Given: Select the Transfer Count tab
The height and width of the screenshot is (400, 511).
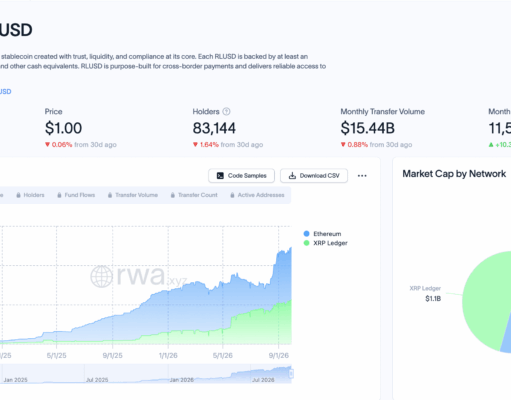Looking at the screenshot, I should [x=194, y=195].
